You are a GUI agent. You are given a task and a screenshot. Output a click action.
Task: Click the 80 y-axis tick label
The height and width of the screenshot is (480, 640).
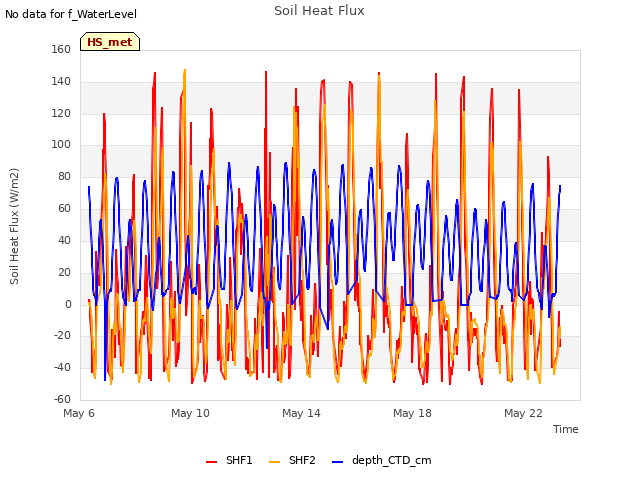(64, 176)
